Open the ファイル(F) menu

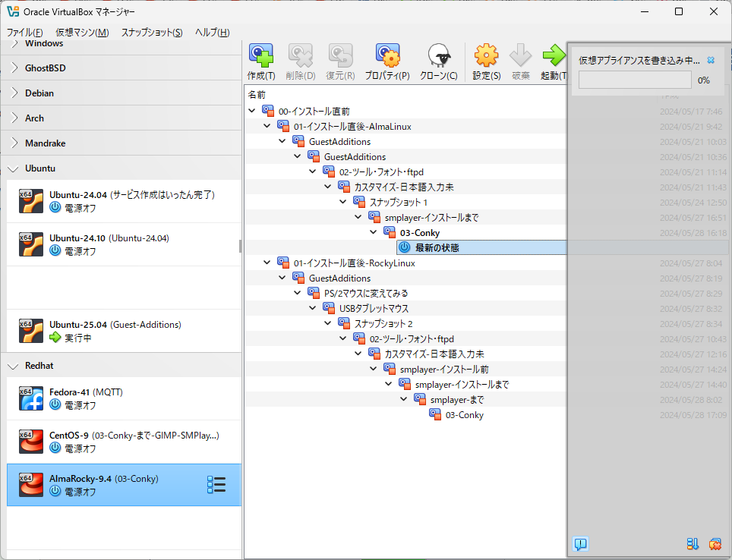click(25, 32)
